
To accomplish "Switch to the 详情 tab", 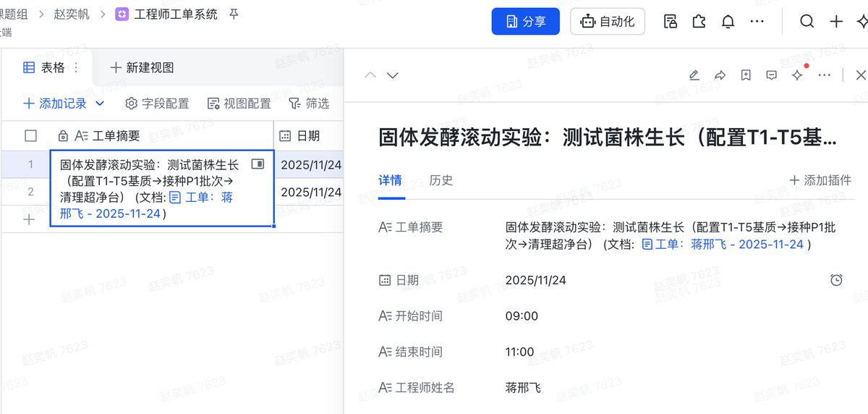I will pyautogui.click(x=390, y=180).
